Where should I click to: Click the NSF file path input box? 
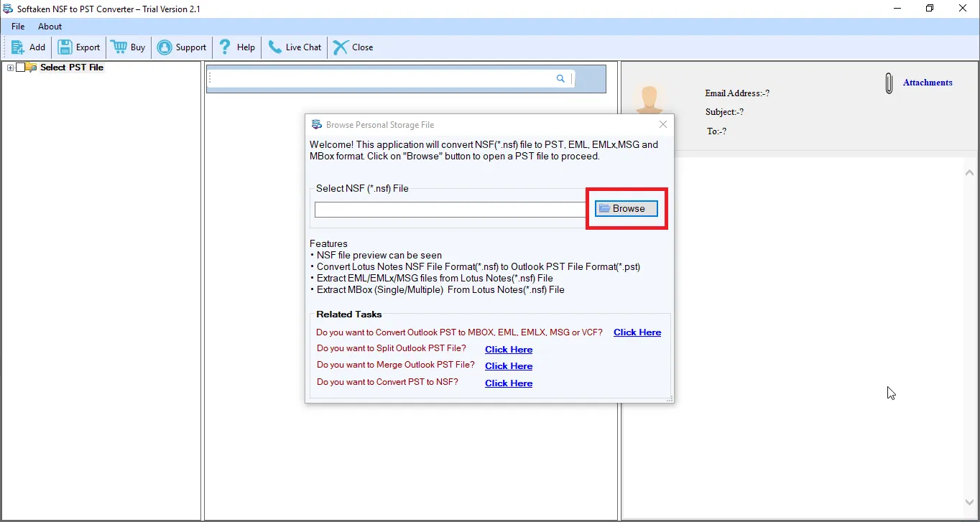(x=450, y=210)
